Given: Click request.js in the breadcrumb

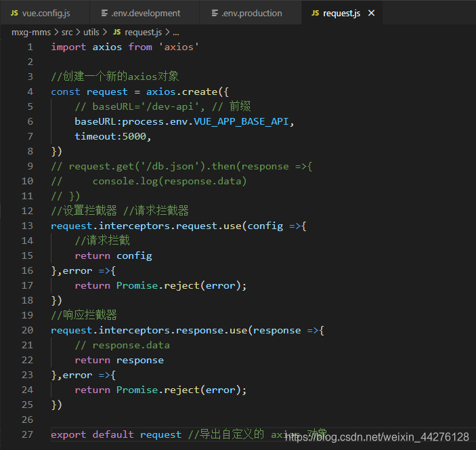Looking at the screenshot, I should click(x=144, y=33).
